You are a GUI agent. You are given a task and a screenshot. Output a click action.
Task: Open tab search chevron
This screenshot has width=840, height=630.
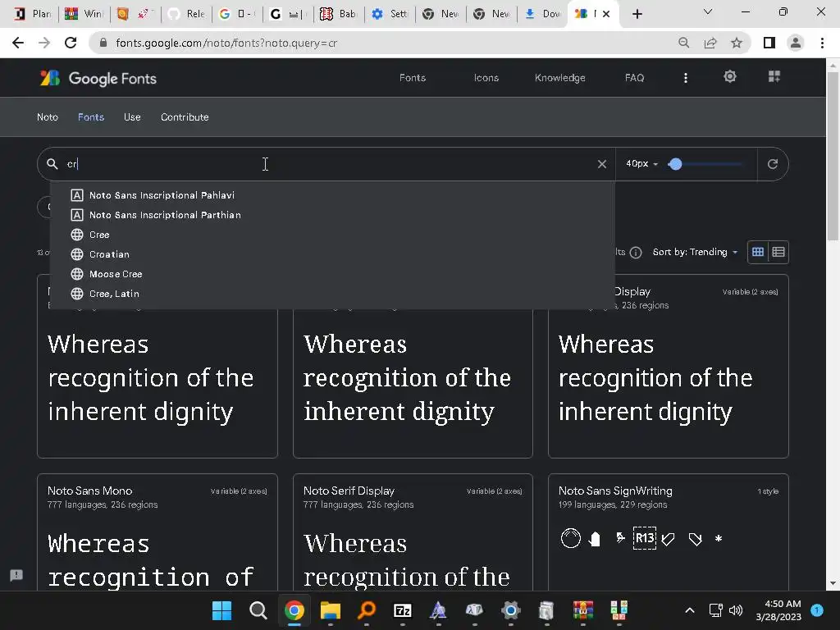(x=708, y=11)
